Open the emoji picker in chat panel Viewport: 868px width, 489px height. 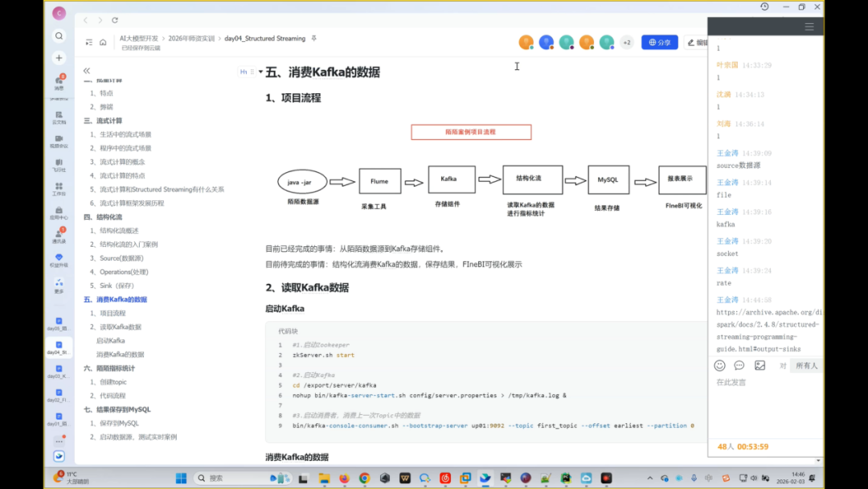tap(720, 365)
